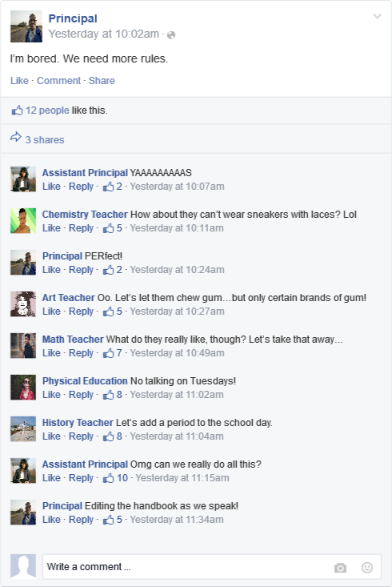Click thumbs-up count on Chemistry Teacher comment
This screenshot has width=392, height=587.
[x=113, y=227]
